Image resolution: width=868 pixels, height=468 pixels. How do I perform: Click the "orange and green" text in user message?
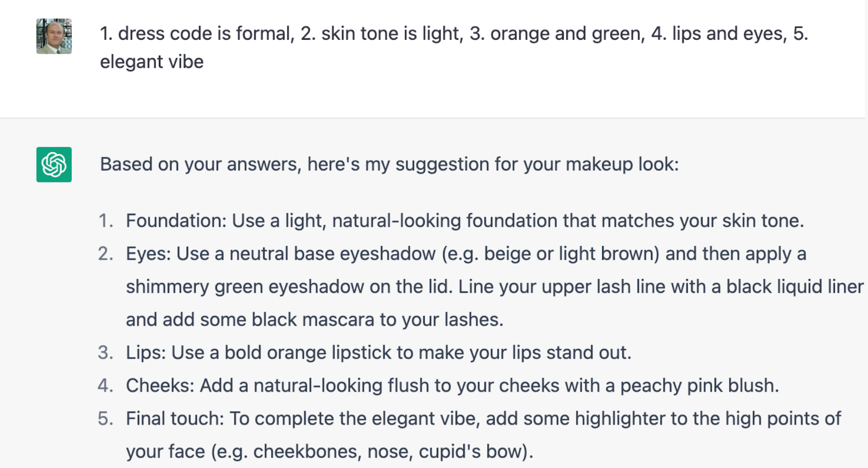(567, 34)
